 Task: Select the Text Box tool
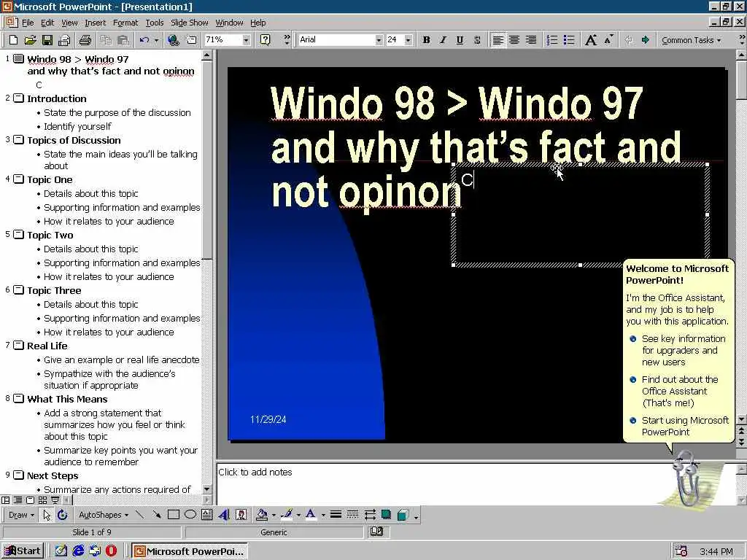coord(206,515)
